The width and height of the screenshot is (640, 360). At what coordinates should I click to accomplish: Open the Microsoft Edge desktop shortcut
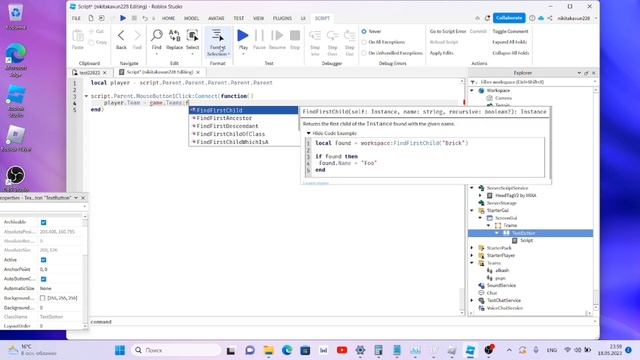coord(16,60)
